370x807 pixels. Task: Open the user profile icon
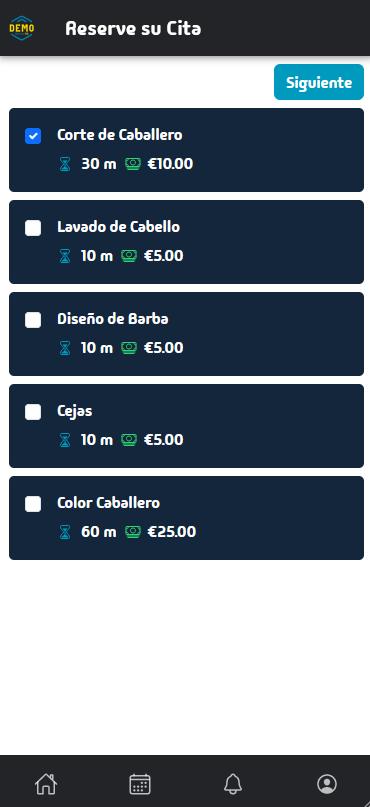[327, 784]
